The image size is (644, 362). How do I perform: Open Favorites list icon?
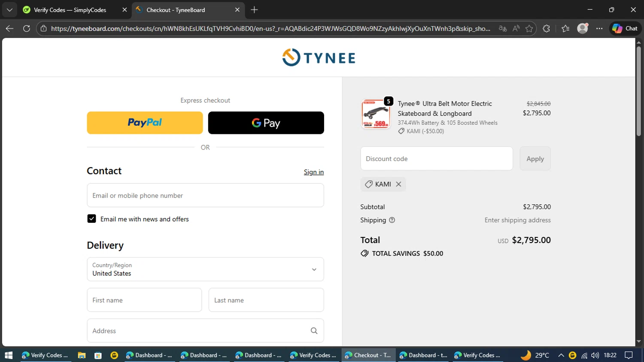565,28
